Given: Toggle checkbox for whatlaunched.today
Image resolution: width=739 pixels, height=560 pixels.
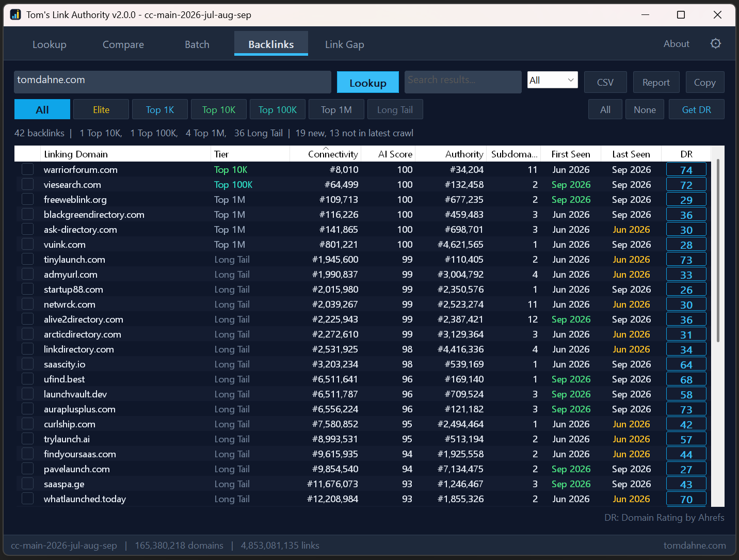Looking at the screenshot, I should (28, 499).
